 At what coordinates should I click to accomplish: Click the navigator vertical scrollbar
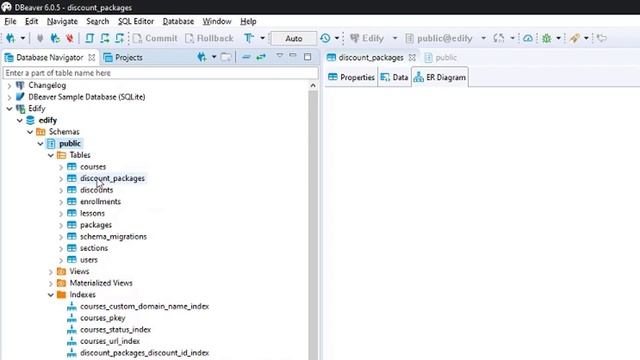(313, 220)
